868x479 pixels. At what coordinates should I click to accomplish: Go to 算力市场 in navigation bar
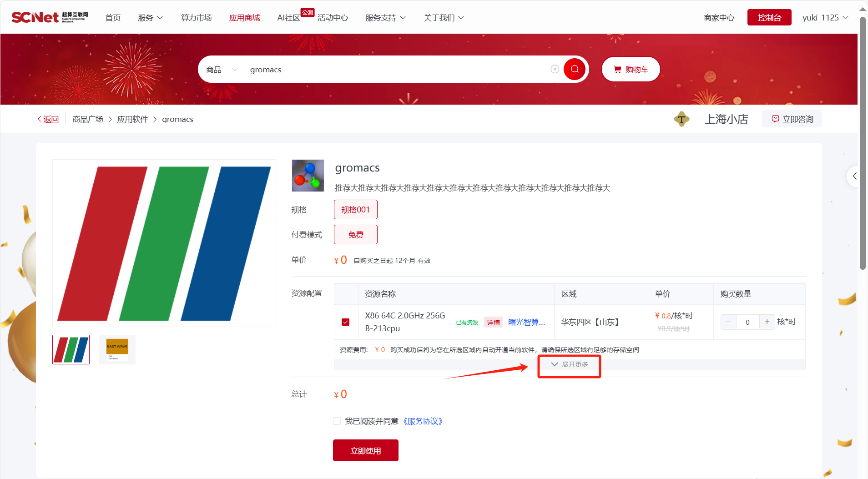[x=196, y=18]
